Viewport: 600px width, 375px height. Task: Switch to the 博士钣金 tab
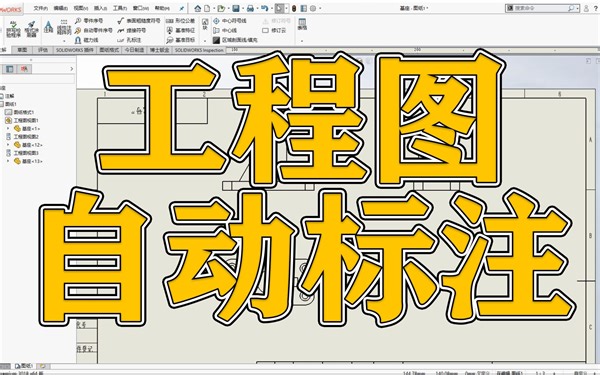(x=160, y=50)
